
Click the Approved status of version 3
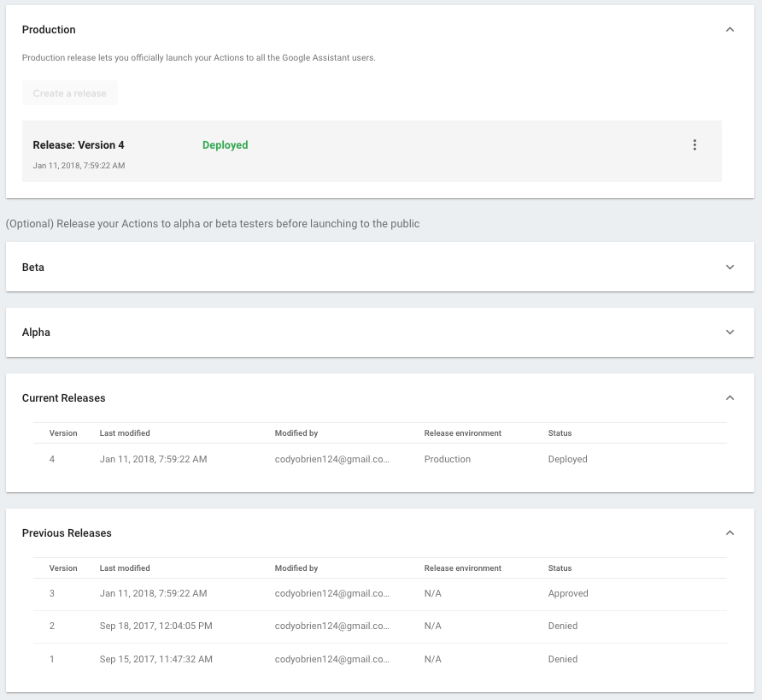pyautogui.click(x=566, y=593)
